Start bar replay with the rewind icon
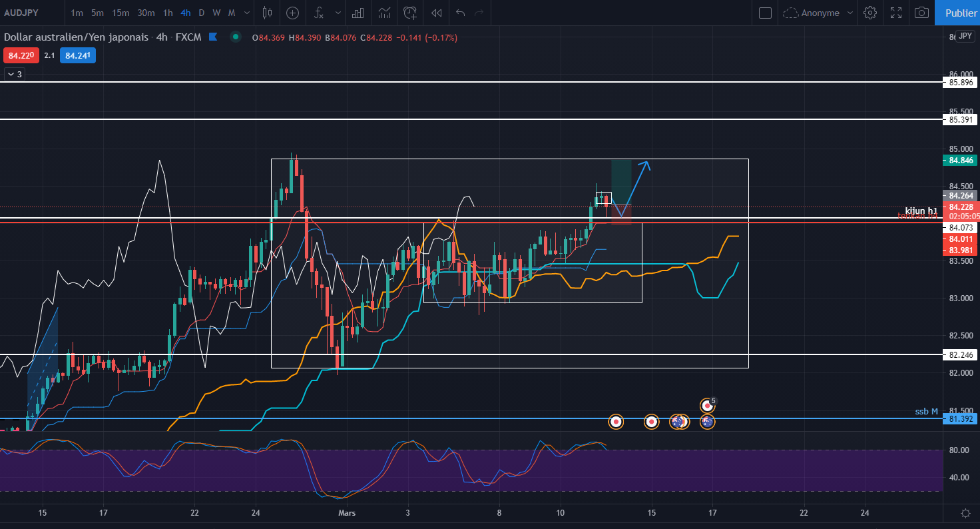 click(436, 13)
